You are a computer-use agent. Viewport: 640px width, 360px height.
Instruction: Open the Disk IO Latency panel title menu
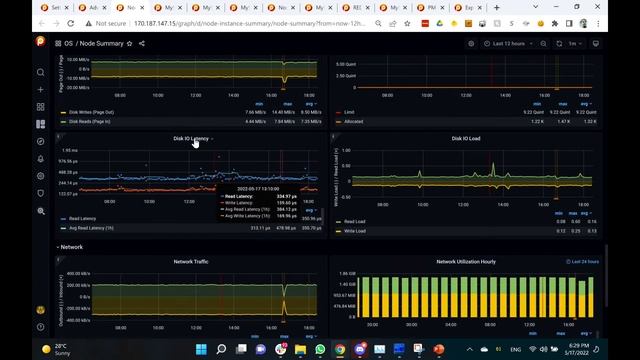click(x=191, y=138)
